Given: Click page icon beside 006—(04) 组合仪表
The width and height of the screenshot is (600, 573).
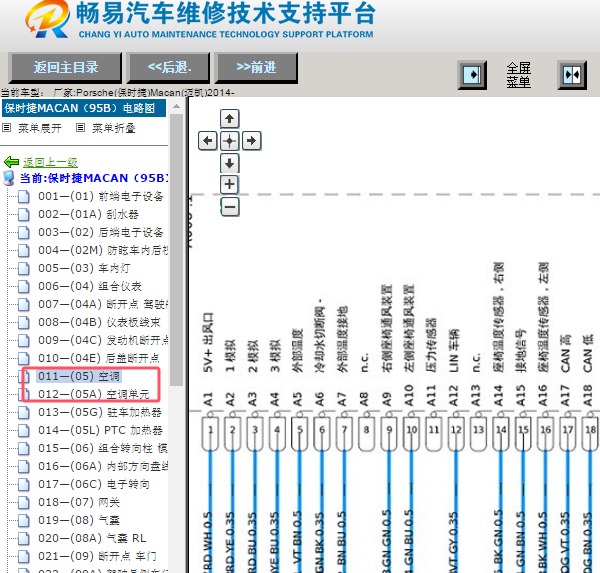Looking at the screenshot, I should tap(24, 287).
